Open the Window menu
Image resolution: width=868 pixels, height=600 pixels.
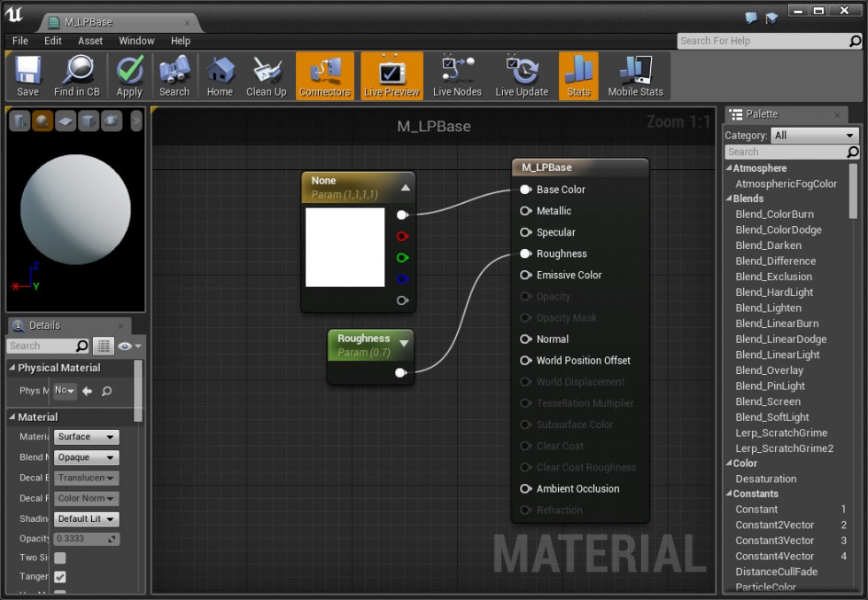[136, 41]
